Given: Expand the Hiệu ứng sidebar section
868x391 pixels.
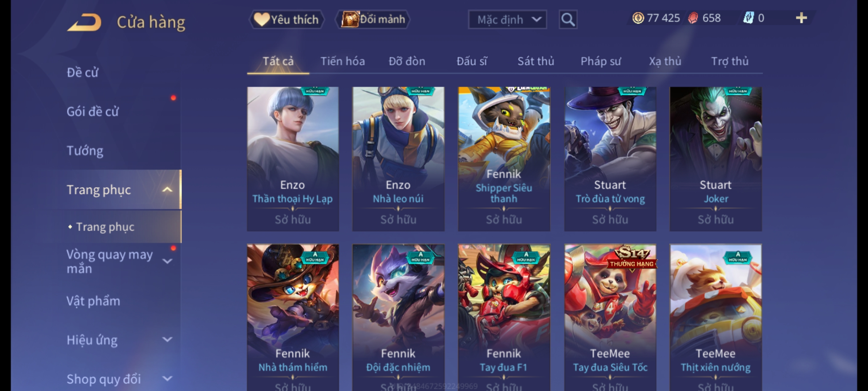Looking at the screenshot, I should click(167, 340).
